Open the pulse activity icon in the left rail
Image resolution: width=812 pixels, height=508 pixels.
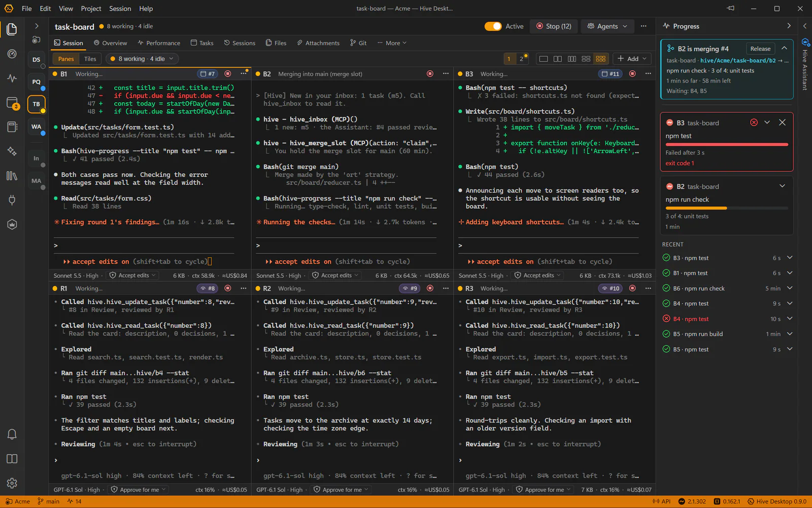(12, 78)
